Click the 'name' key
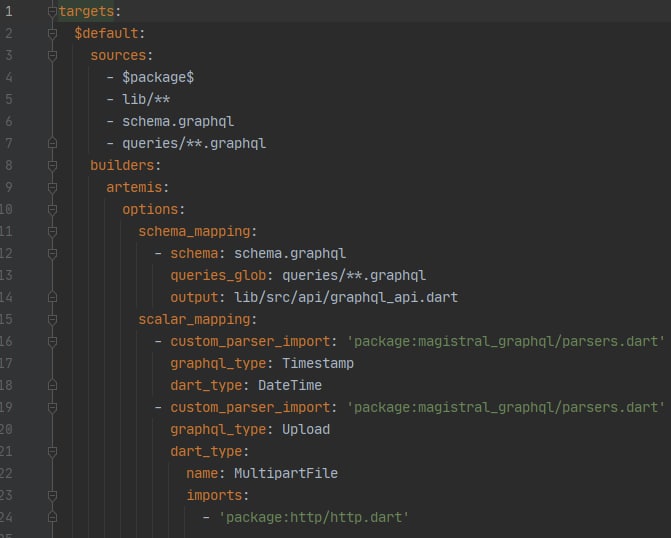Screen dimensions: 671x538 [202, 473]
